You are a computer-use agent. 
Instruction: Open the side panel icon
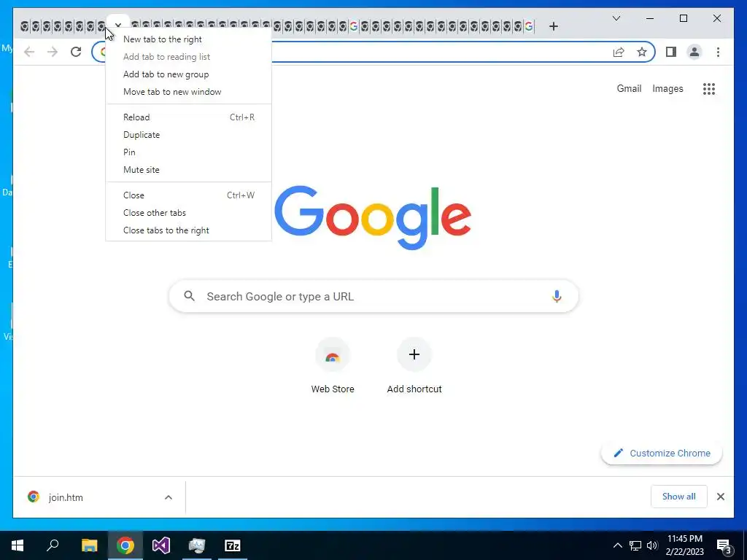click(x=671, y=52)
